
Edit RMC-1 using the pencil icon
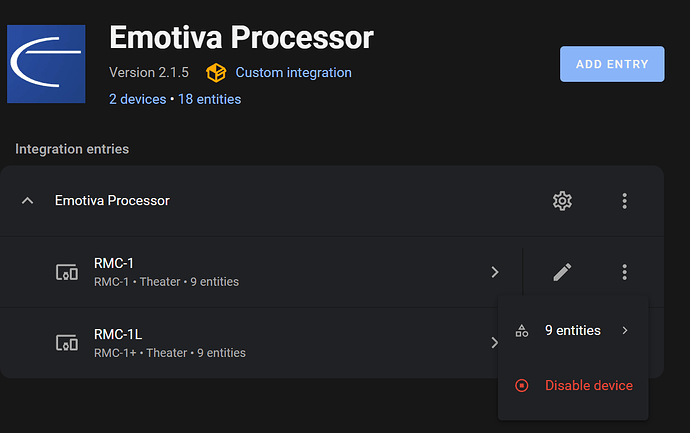(562, 272)
